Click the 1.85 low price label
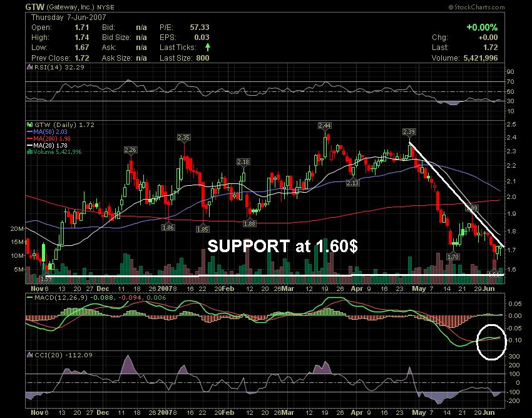The width and height of the screenshot is (532, 418). point(203,230)
